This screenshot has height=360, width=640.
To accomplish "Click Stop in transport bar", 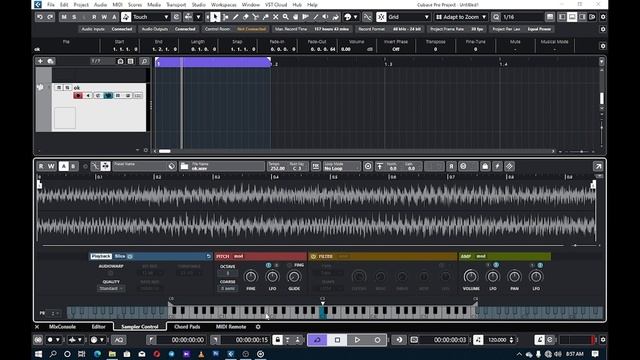I will [337, 340].
